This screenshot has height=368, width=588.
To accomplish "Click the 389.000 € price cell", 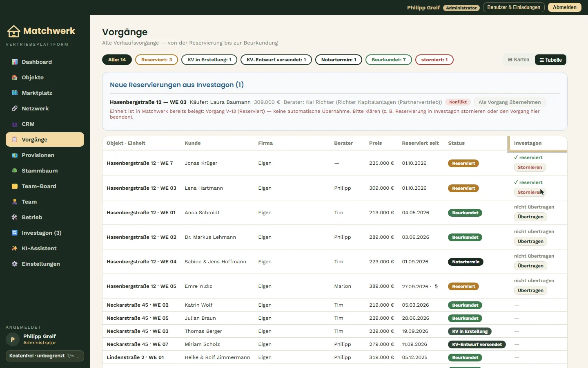I will coord(381,286).
